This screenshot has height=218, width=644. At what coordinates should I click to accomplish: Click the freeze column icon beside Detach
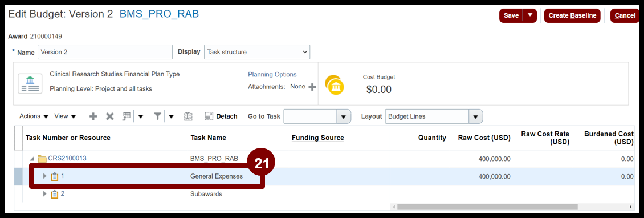click(189, 116)
